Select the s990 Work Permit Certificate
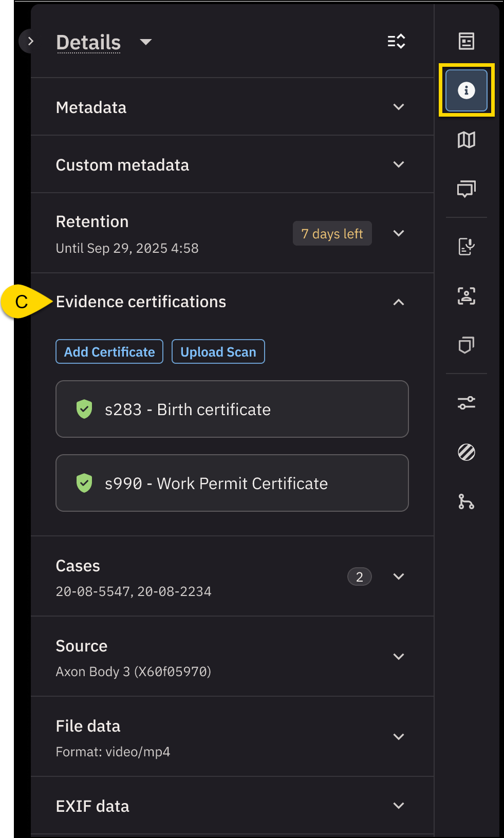Image resolution: width=504 pixels, height=838 pixels. tap(232, 483)
